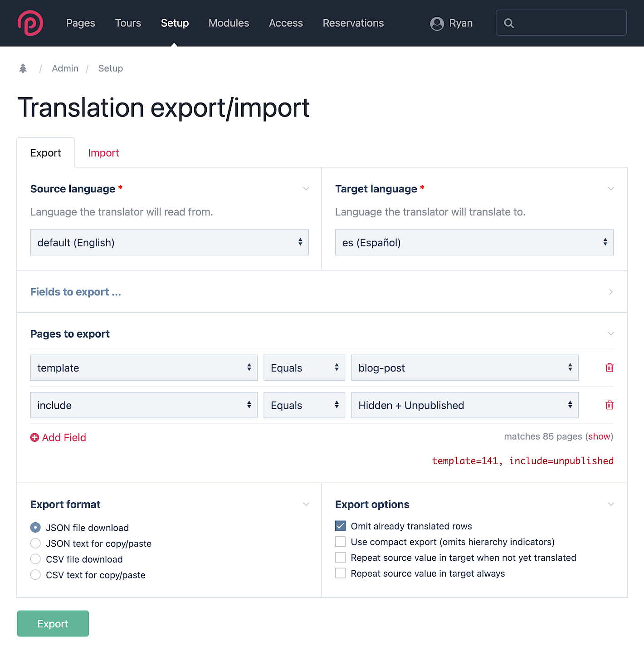
Task: Click the Ryan user name
Action: [x=461, y=23]
